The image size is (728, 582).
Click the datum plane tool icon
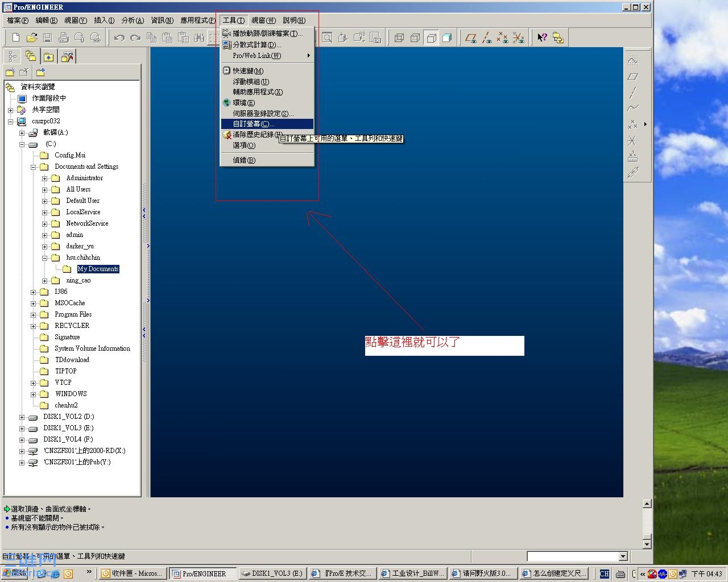coord(633,77)
